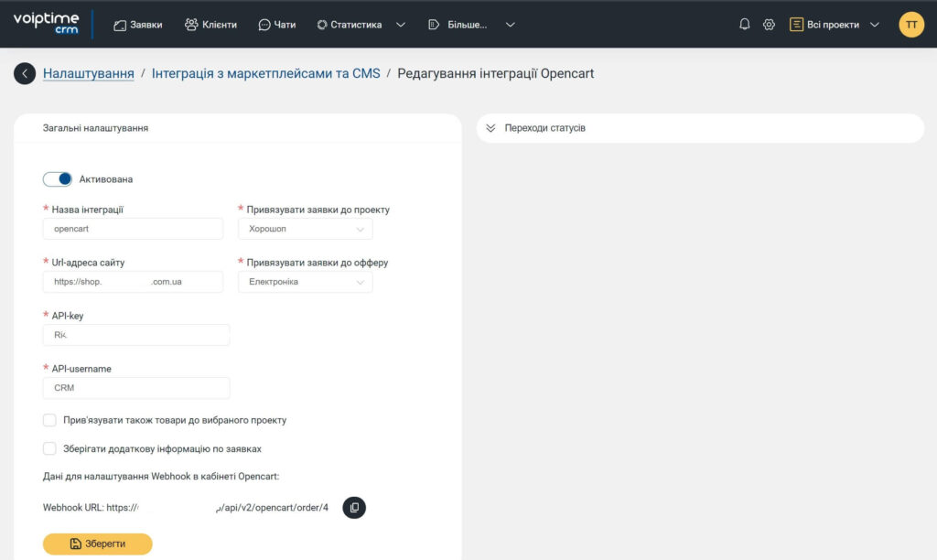Open settings gear icon
Screen dimensions: 937x560
769,25
